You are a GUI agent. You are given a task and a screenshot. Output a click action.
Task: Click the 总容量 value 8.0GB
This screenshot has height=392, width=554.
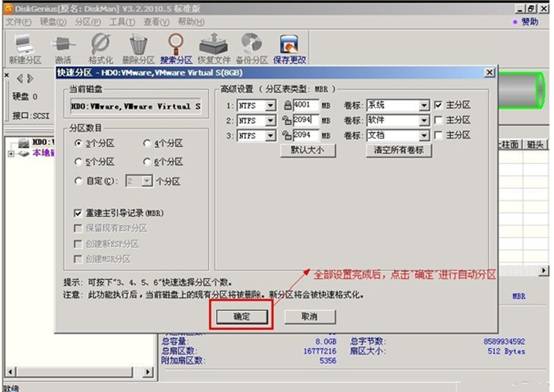point(326,341)
